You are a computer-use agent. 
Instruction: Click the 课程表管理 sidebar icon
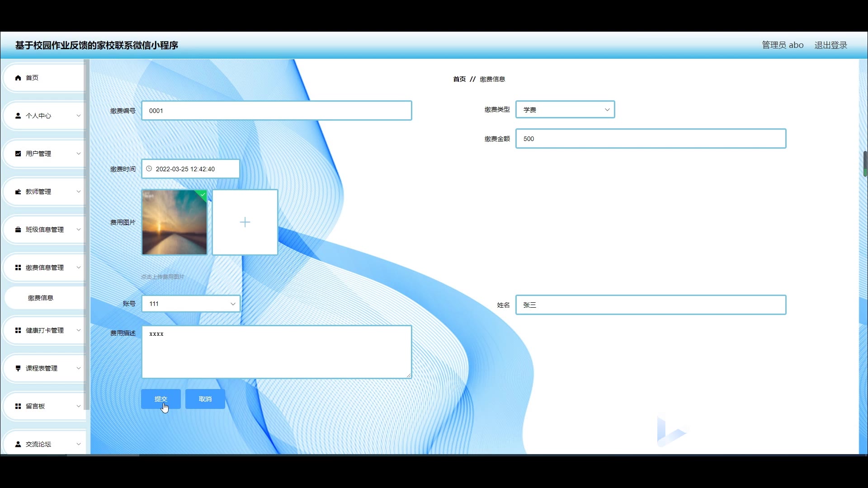18,368
